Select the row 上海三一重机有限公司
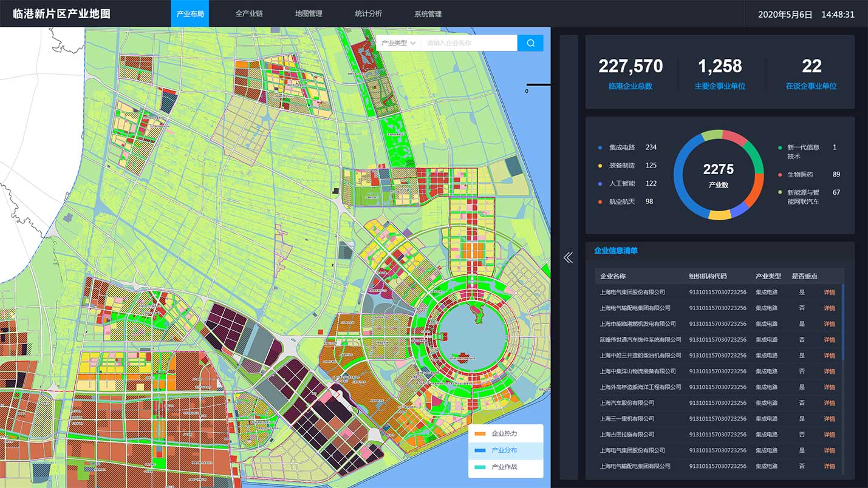Viewport: 868px width, 488px height. click(719, 418)
